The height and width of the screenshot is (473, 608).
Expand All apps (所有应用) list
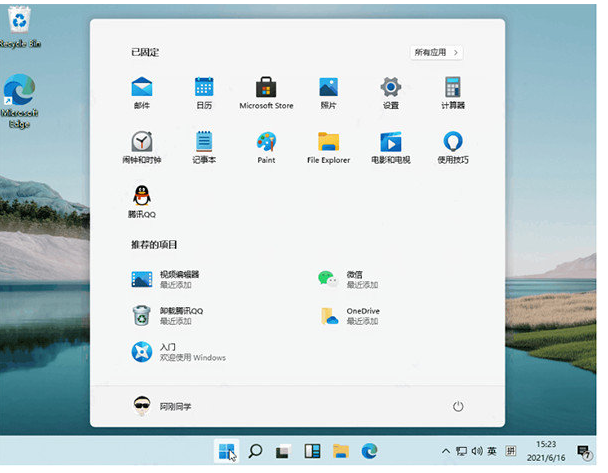[x=436, y=52]
